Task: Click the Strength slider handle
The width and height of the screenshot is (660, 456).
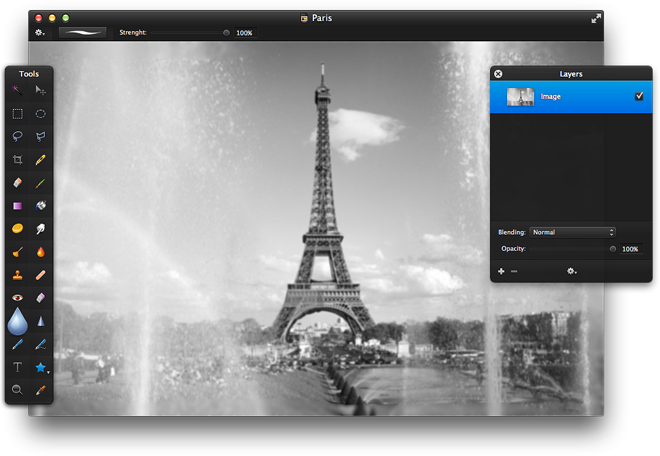Action: point(226,33)
